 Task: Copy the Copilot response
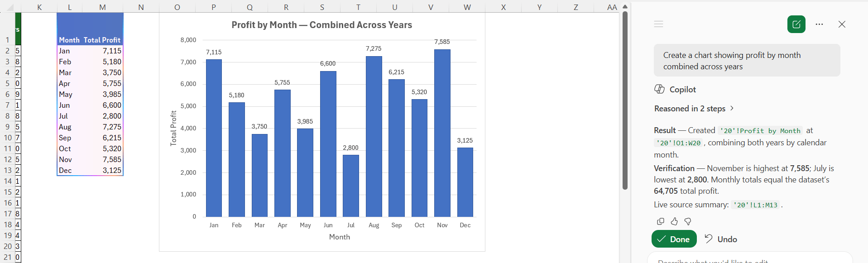(x=661, y=221)
